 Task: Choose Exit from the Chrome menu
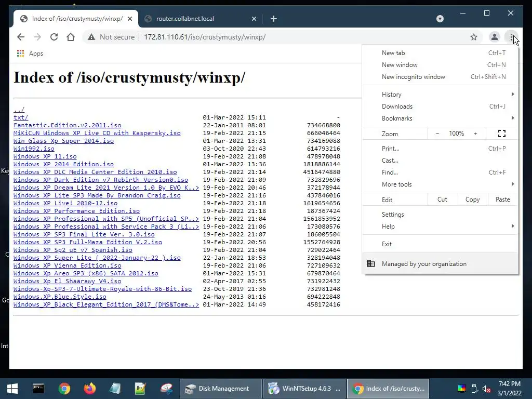(440, 244)
